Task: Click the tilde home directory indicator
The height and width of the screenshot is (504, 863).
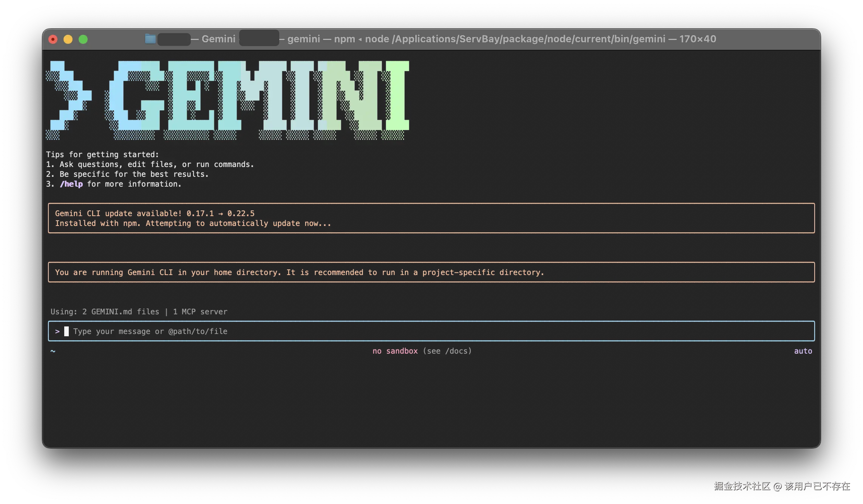Action: (x=53, y=351)
